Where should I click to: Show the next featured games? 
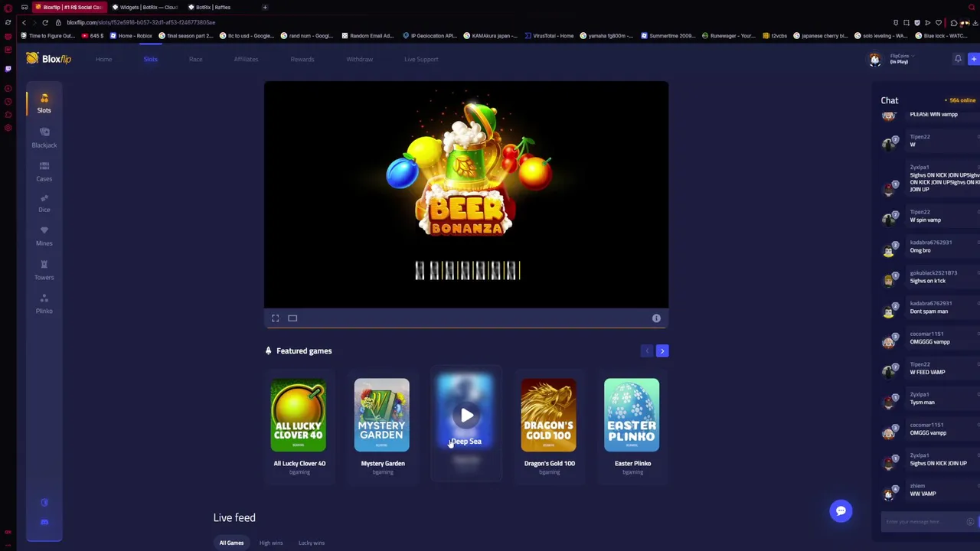662,351
